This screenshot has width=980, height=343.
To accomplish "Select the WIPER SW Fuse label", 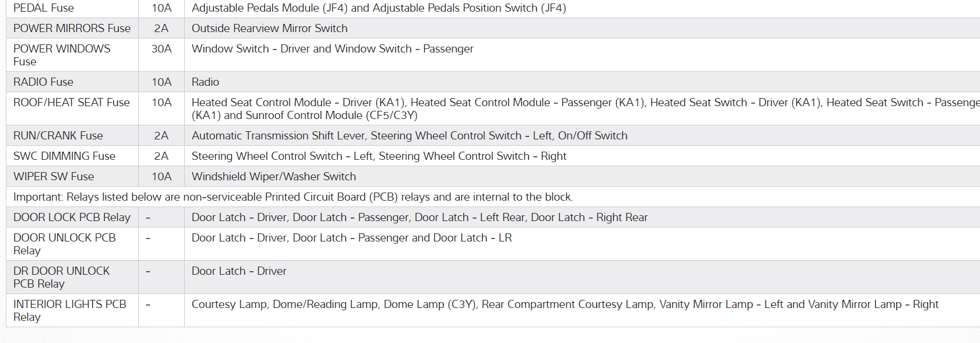I will [54, 177].
